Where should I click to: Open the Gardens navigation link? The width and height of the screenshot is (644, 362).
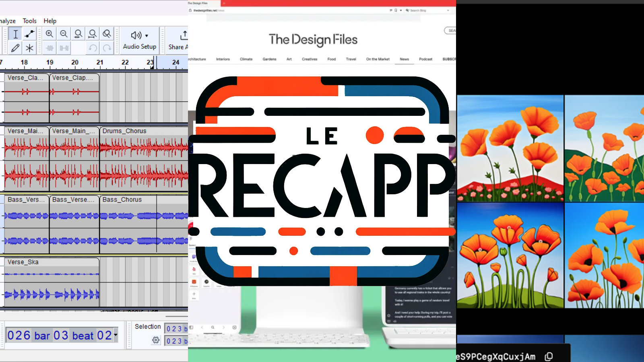269,59
